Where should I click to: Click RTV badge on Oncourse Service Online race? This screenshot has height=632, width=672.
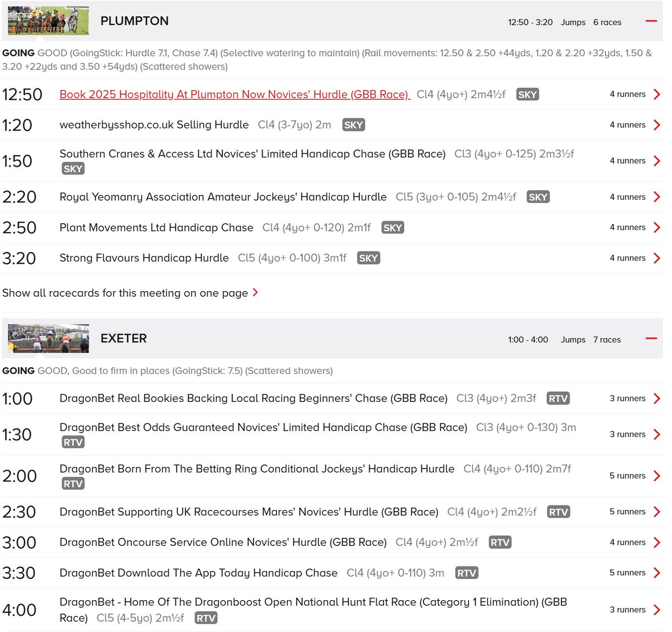tap(500, 542)
